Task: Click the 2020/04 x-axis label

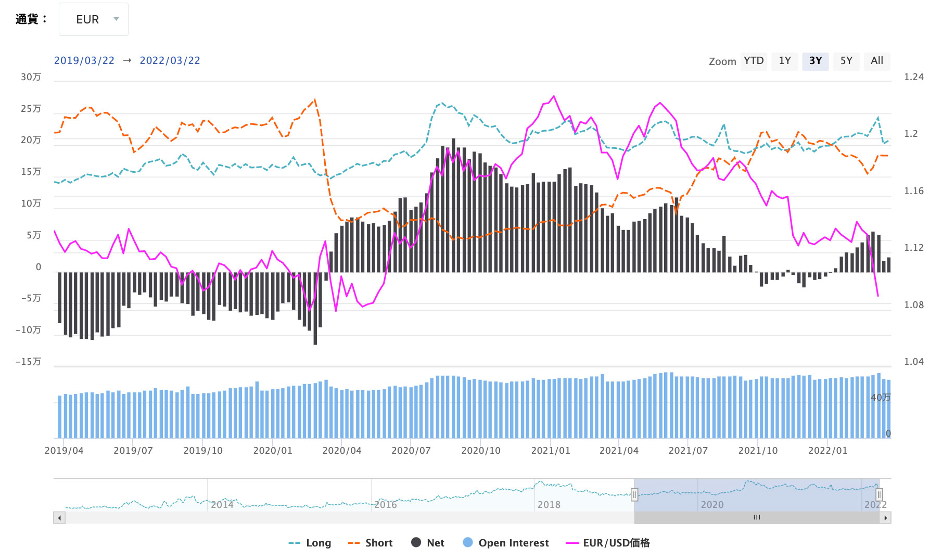Action: (x=342, y=451)
